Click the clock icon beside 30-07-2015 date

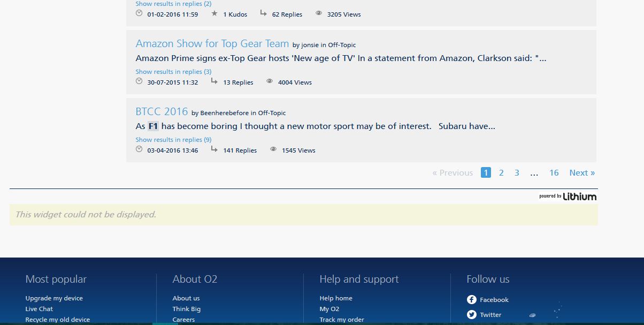point(139,82)
